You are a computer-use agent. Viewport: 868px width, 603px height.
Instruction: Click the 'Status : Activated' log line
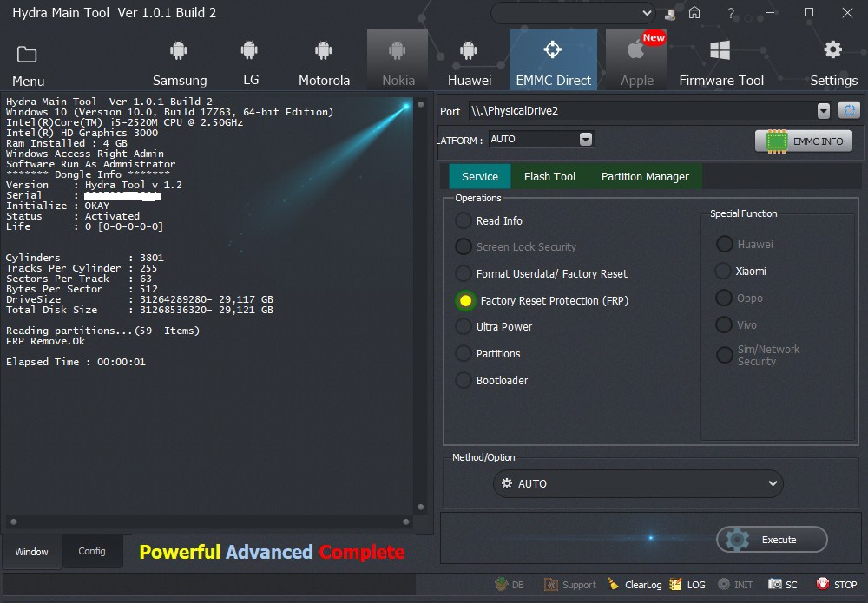click(x=73, y=216)
